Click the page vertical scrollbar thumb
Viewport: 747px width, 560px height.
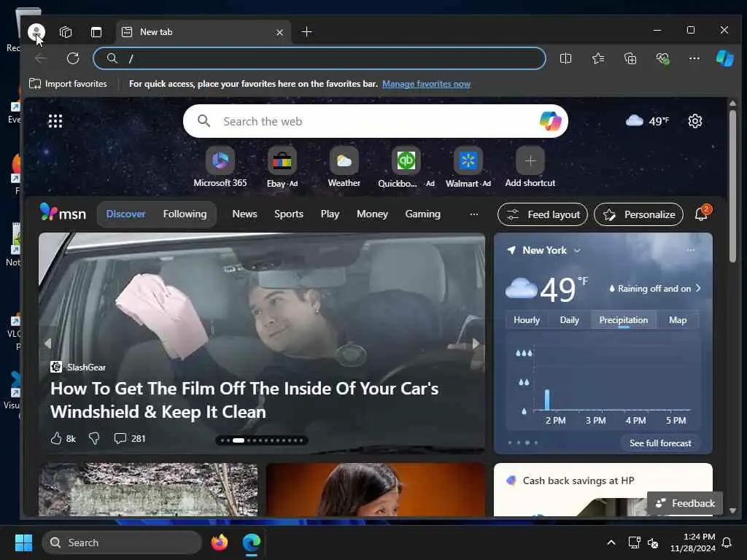click(732, 186)
